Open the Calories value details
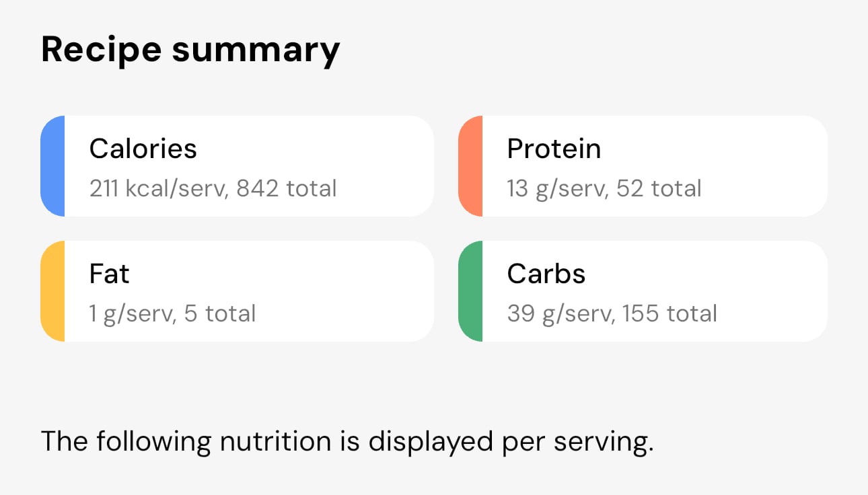Screen dimensions: 868x495 pyautogui.click(x=212, y=188)
